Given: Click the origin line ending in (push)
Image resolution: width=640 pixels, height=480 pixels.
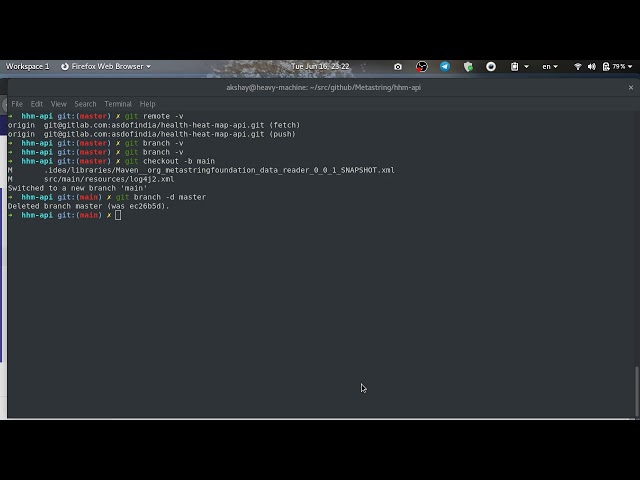Looking at the screenshot, I should click(x=152, y=134).
